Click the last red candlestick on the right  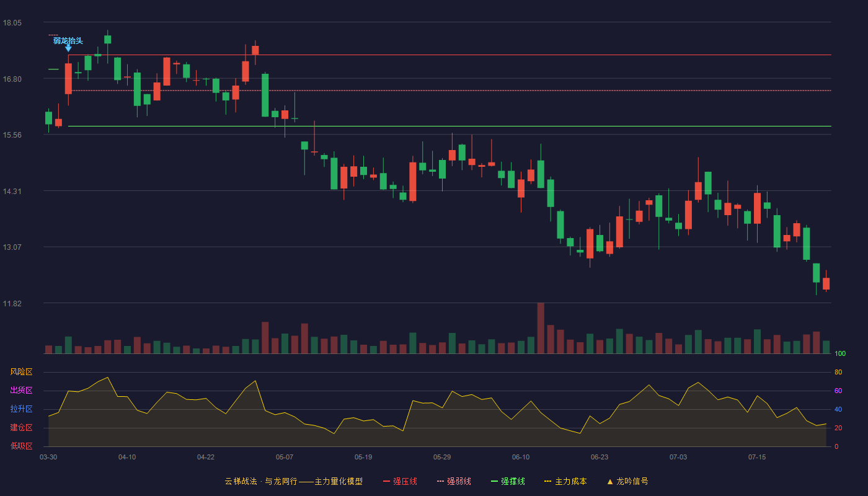point(826,283)
